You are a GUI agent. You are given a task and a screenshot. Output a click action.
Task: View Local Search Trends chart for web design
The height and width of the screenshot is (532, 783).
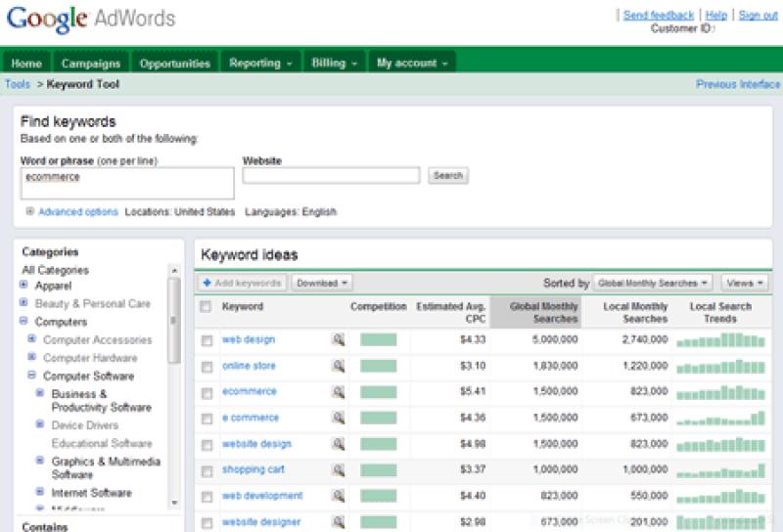click(x=720, y=340)
